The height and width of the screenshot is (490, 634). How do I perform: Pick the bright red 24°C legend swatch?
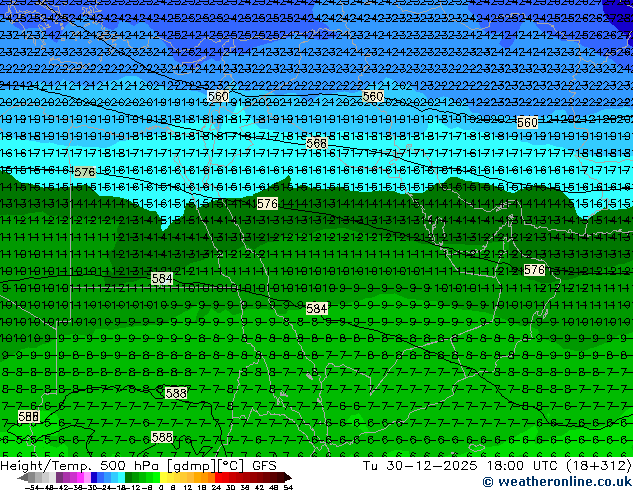point(218,477)
